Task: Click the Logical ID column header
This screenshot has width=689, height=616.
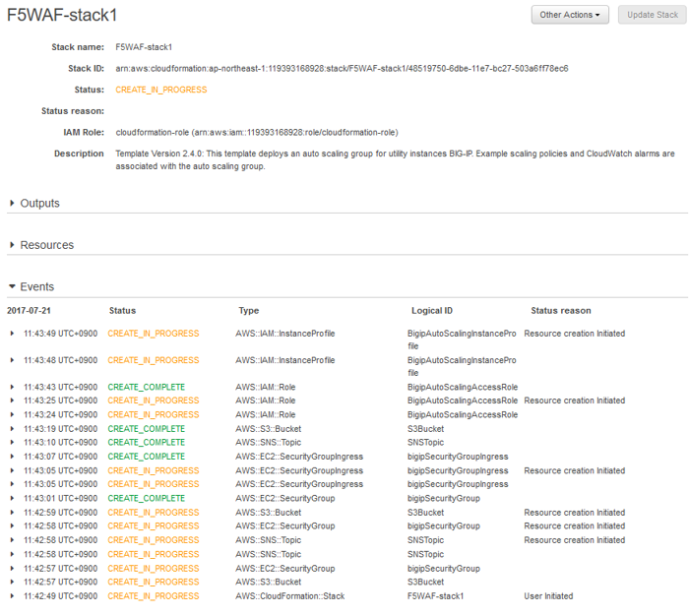Action: [431, 311]
